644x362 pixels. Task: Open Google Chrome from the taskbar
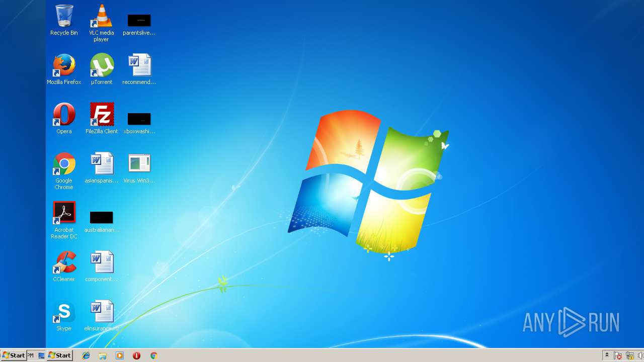153,355
